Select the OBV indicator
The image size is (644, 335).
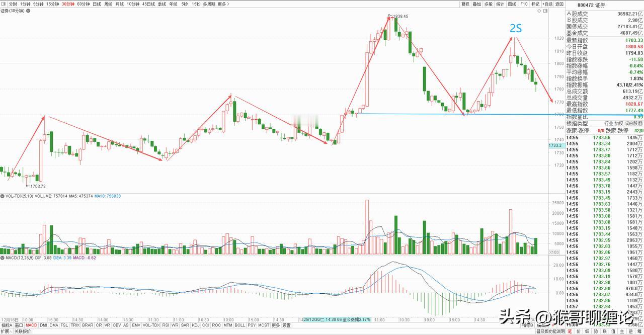click(x=117, y=325)
